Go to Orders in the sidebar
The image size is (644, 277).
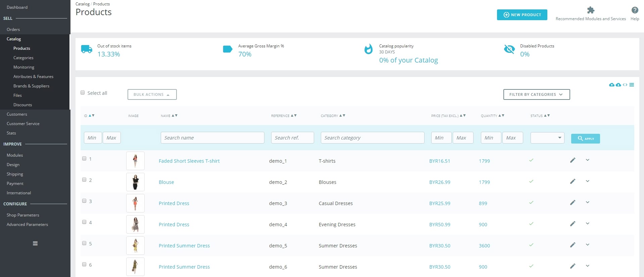pyautogui.click(x=13, y=30)
